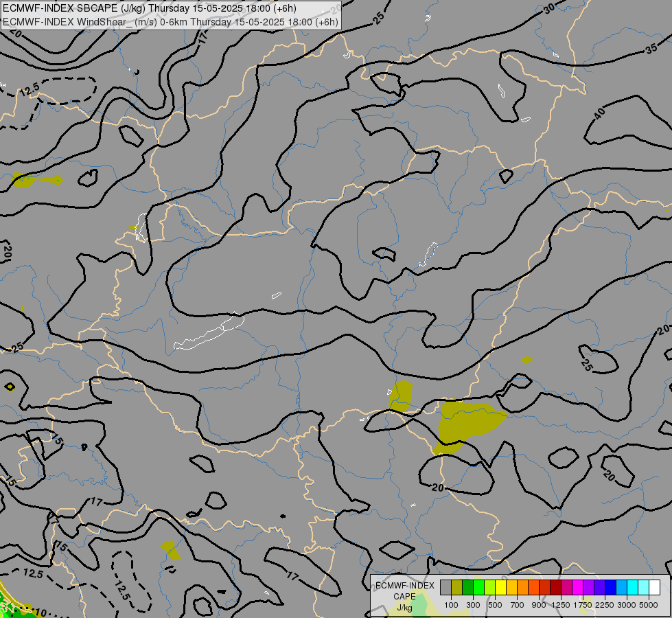Select the 300 legend scale value
This screenshot has height=618, width=672.
point(473,605)
